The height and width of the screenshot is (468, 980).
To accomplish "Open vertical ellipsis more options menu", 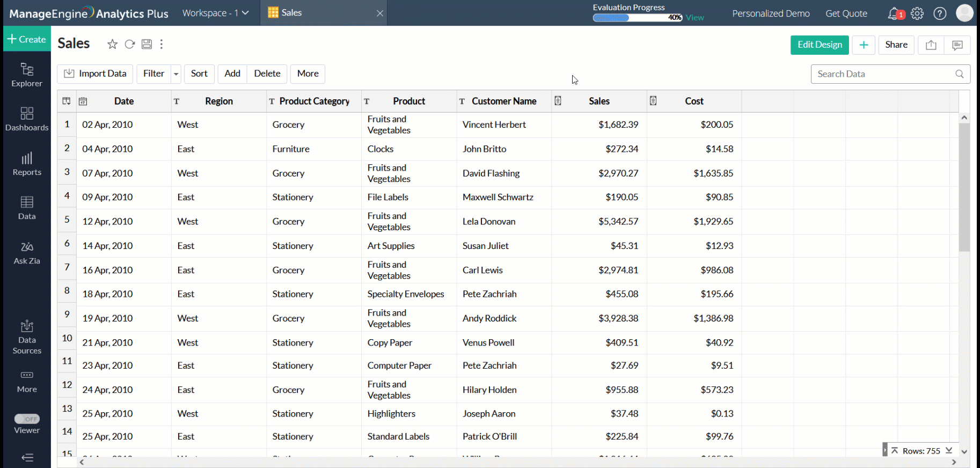I will [x=162, y=45].
